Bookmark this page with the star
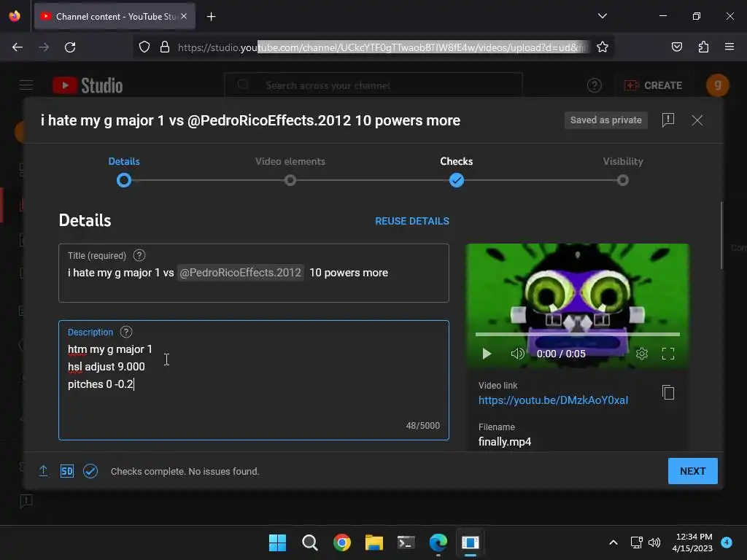747x560 pixels. point(602,47)
